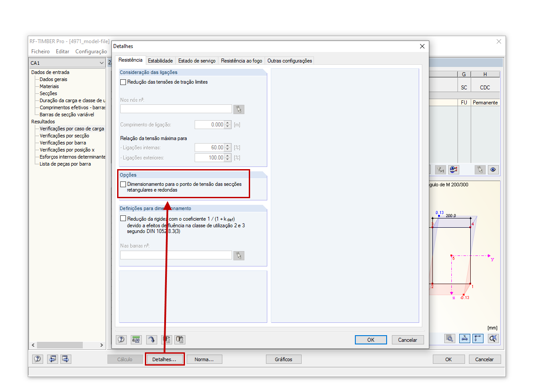
Task: Open the Resistência ao fogo tab
Action: [241, 61]
